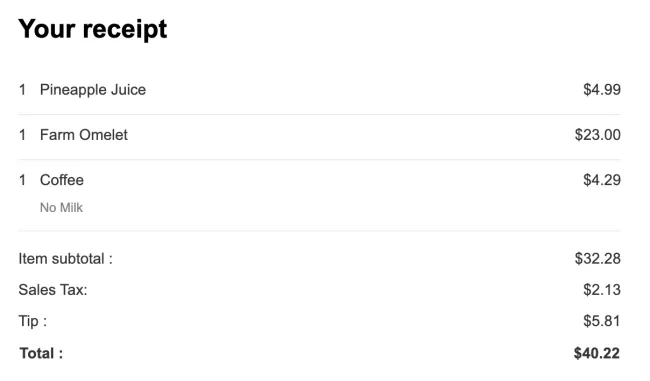Click the word receipt in the heading
650x381 pixels.
125,31
